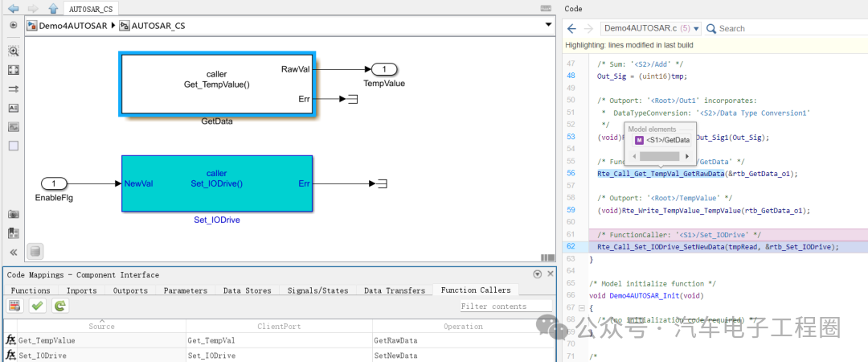Viewport: 868px width, 362px height.
Task: Click the <S1>/GetData model element link
Action: pos(662,140)
